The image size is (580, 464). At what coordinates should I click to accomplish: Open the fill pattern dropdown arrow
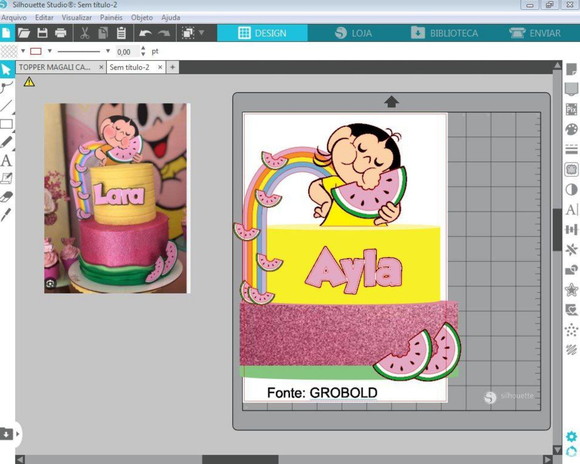click(x=23, y=51)
